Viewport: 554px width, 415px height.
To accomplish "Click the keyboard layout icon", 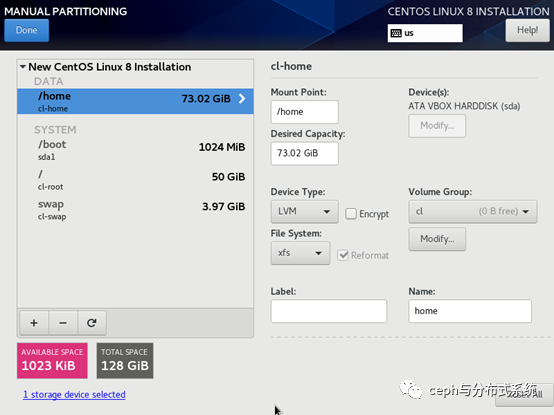I will pos(396,33).
